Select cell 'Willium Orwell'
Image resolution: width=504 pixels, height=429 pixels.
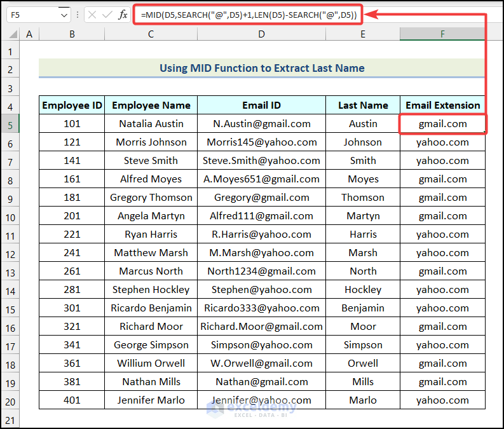pos(151,363)
